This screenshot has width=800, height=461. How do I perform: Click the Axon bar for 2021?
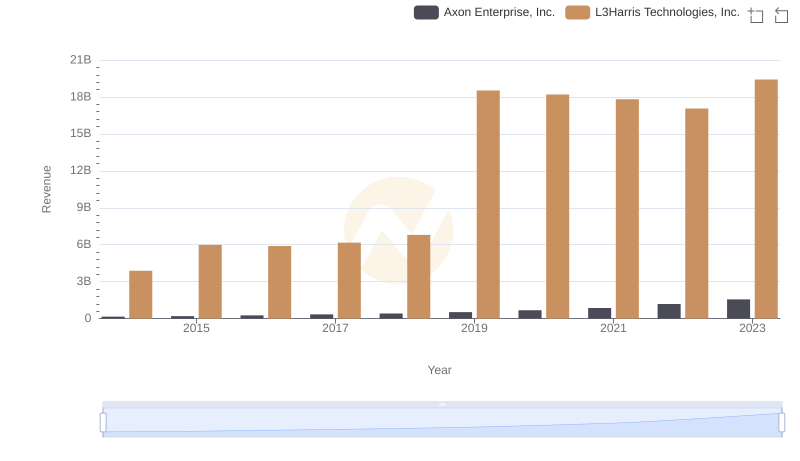pyautogui.click(x=599, y=313)
